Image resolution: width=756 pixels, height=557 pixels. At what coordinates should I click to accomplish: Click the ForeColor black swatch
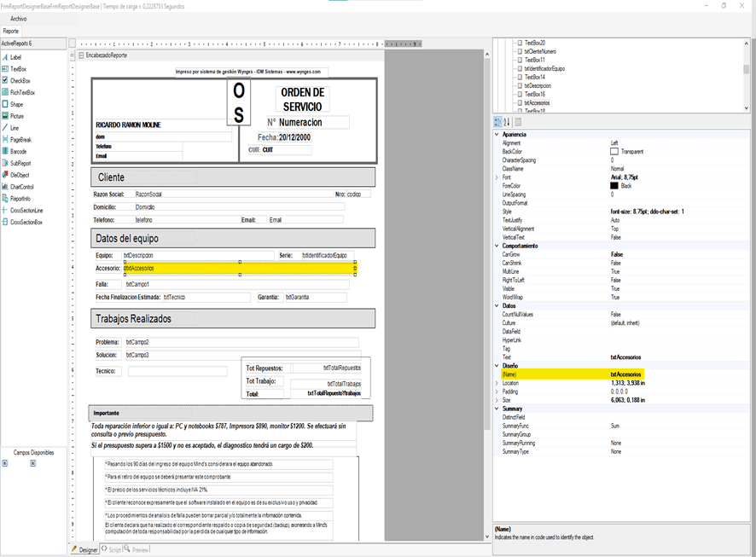(x=614, y=185)
